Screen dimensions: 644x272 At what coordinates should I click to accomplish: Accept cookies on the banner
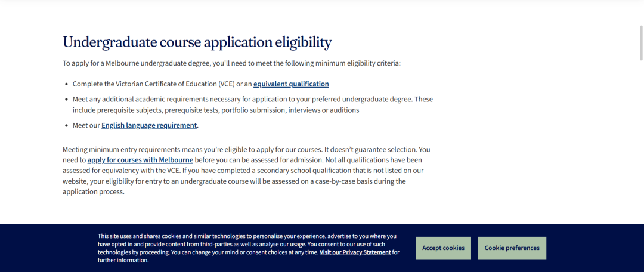point(443,248)
